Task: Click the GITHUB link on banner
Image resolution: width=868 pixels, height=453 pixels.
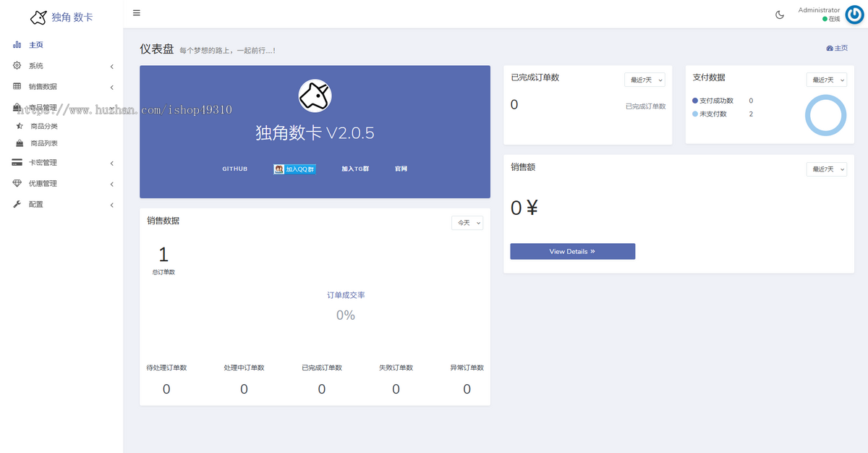Action: [234, 169]
